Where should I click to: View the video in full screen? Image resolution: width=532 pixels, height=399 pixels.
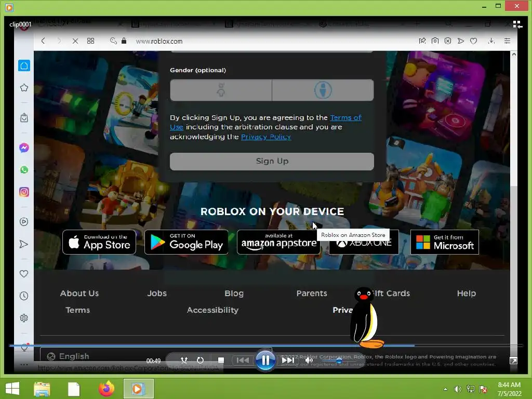[513, 361]
